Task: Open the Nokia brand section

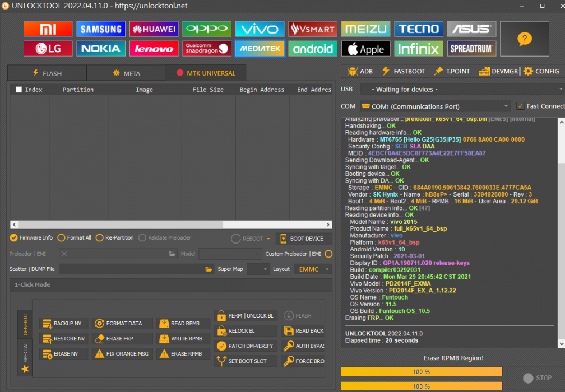Action: click(x=101, y=49)
